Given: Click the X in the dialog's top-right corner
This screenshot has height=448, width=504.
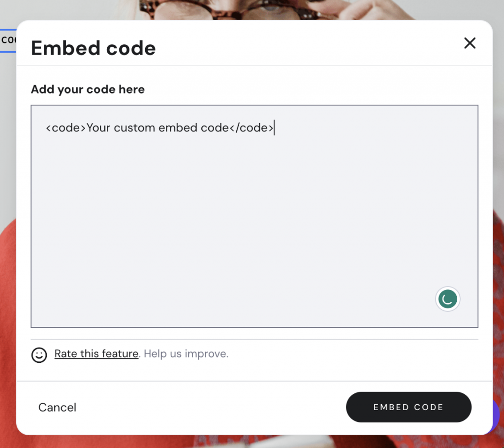Looking at the screenshot, I should 470,43.
